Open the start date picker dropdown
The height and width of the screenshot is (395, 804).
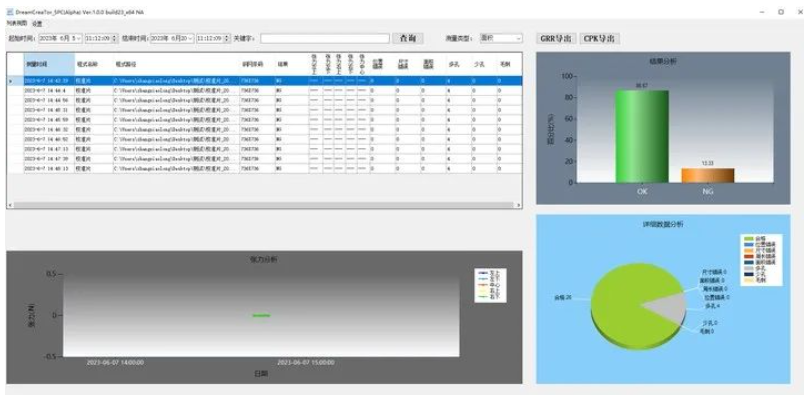click(78, 38)
